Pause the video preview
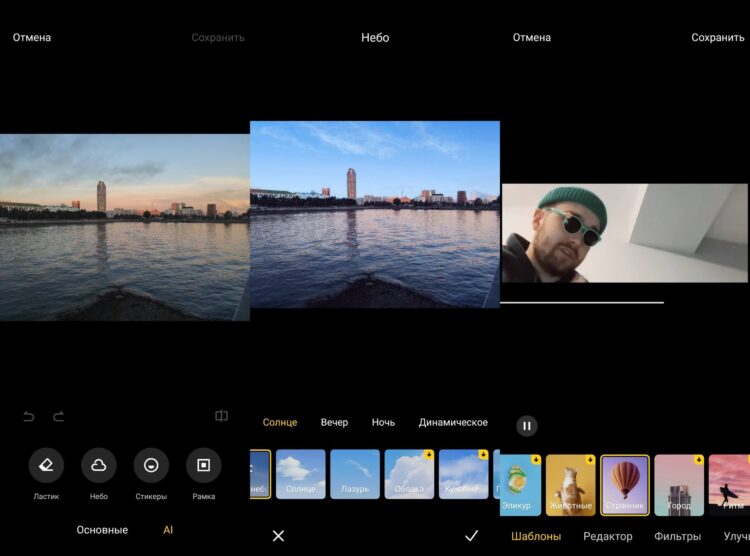Viewport: 750px width, 556px height. click(527, 426)
